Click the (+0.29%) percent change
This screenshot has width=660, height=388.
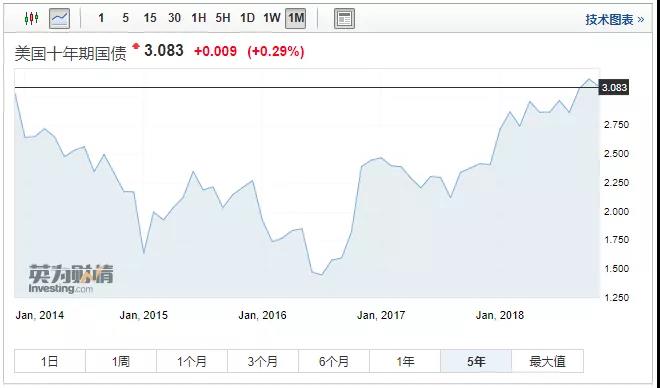coord(276,51)
